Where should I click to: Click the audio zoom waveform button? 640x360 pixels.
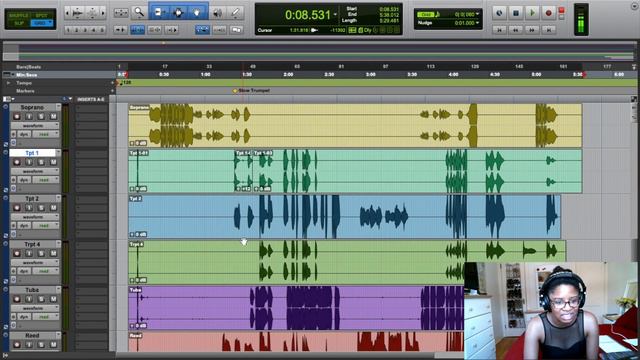tap(78, 13)
